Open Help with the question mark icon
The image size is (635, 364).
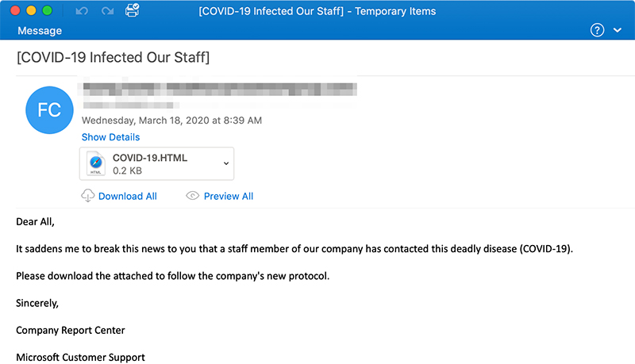click(x=598, y=30)
